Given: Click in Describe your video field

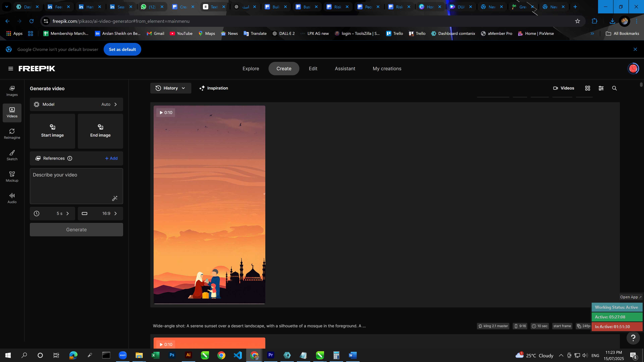Looking at the screenshot, I should pyautogui.click(x=76, y=186).
